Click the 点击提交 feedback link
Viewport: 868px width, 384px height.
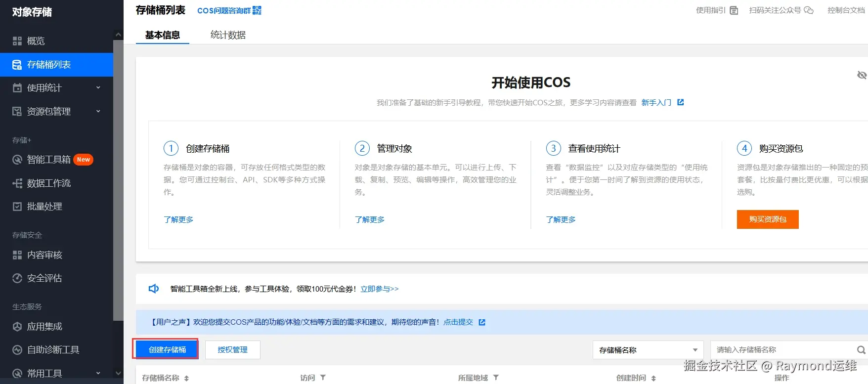click(458, 322)
